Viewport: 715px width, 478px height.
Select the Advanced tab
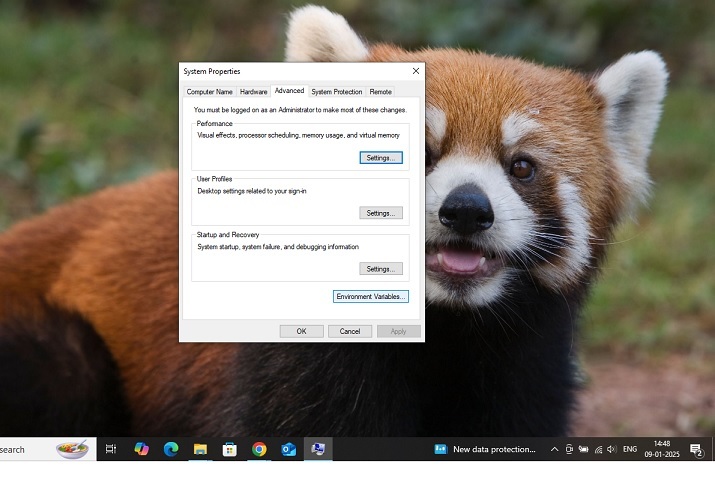290,91
